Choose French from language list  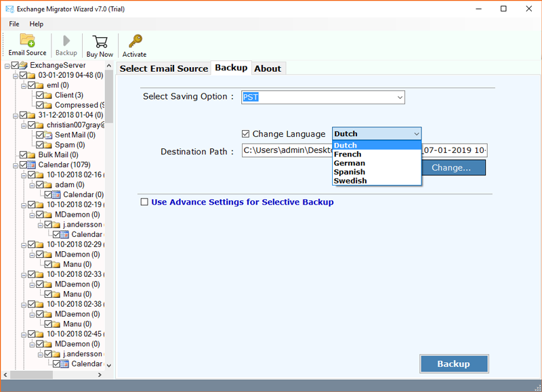377,154
